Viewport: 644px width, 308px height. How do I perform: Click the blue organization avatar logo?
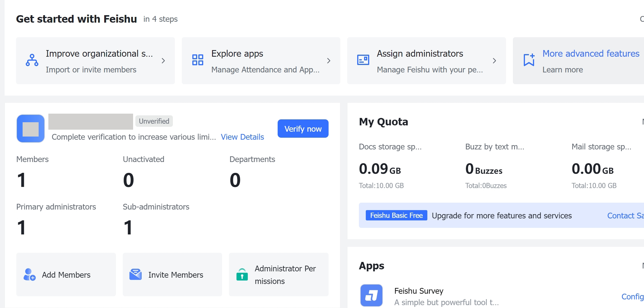31,129
